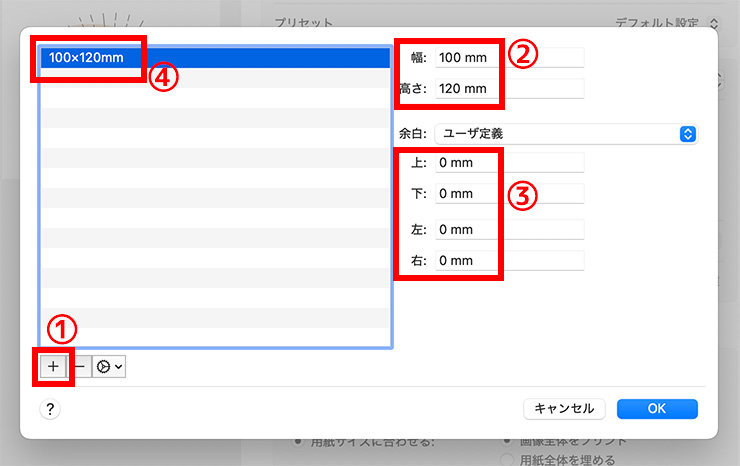This screenshot has width=740, height=466.
Task: Confirm with the blue OK button
Action: (657, 408)
